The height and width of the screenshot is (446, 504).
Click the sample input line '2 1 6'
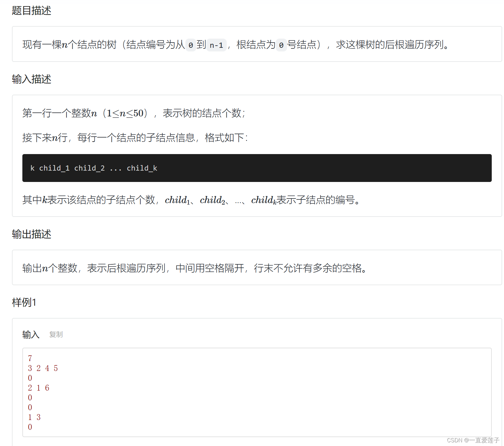click(x=39, y=388)
